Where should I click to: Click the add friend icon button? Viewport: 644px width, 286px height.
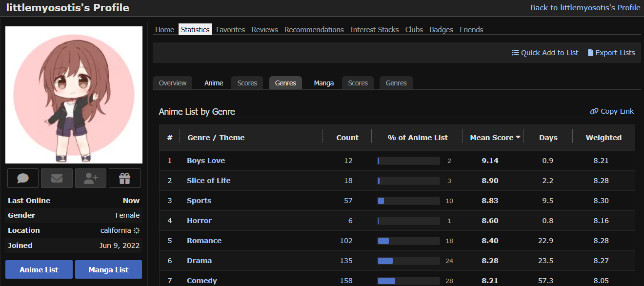pyautogui.click(x=91, y=179)
